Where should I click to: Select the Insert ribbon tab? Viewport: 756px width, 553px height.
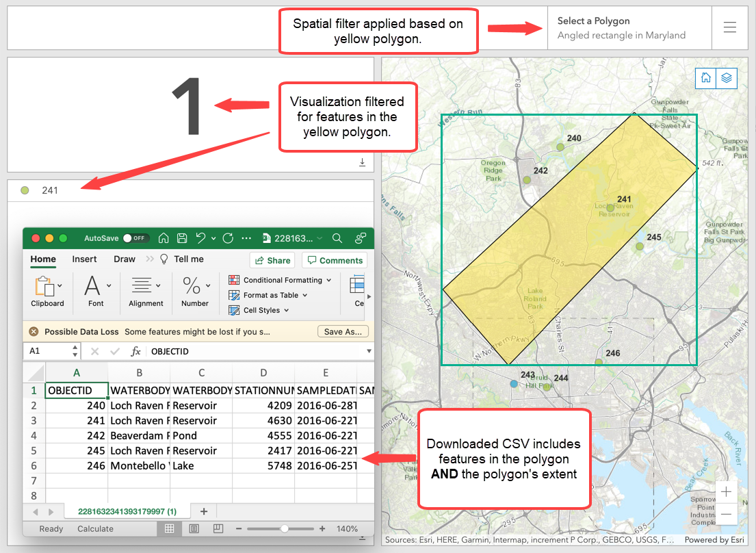pyautogui.click(x=84, y=259)
